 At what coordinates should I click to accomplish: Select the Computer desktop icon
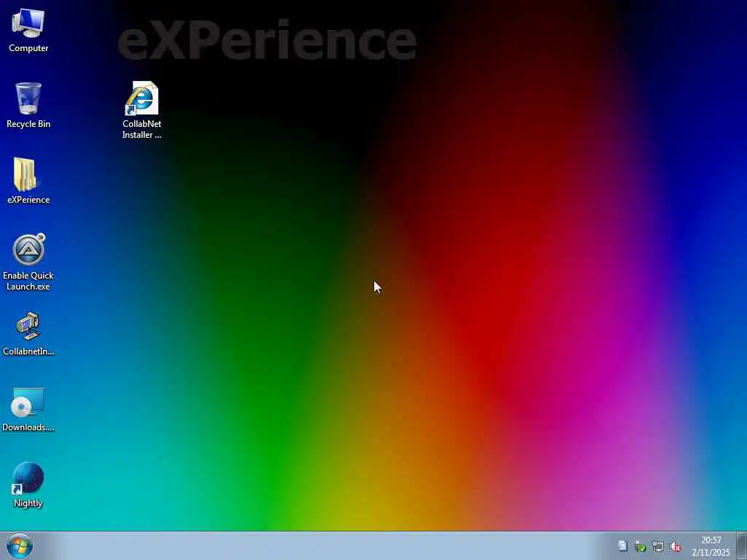point(28,29)
